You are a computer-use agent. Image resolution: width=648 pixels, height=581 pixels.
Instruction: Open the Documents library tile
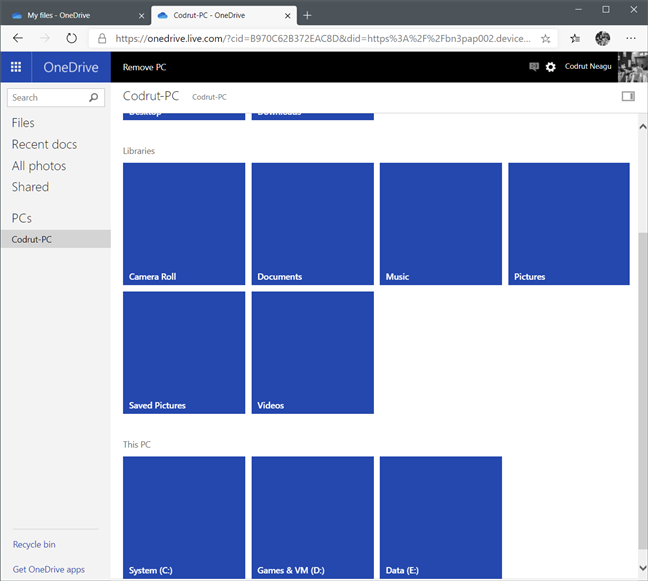point(313,224)
